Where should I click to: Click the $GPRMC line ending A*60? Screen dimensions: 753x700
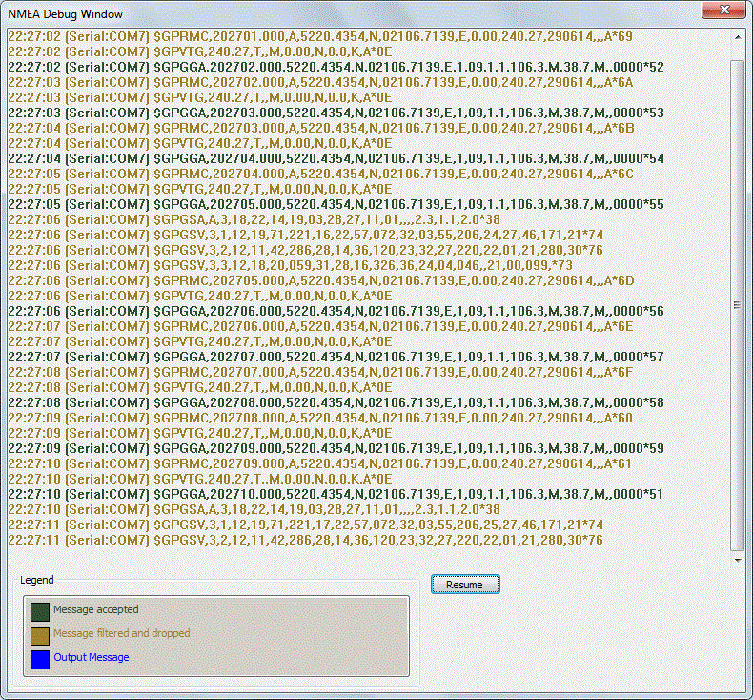click(x=320, y=418)
